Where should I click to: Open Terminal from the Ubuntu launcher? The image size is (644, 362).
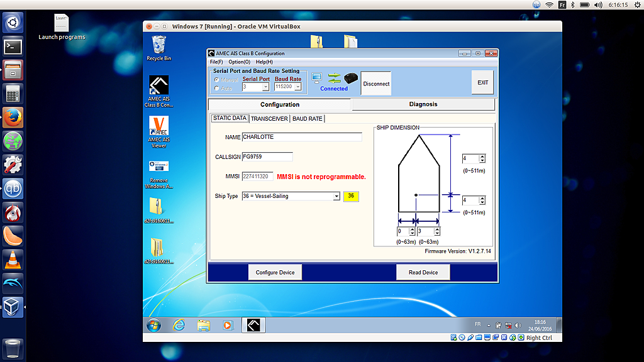[13, 47]
